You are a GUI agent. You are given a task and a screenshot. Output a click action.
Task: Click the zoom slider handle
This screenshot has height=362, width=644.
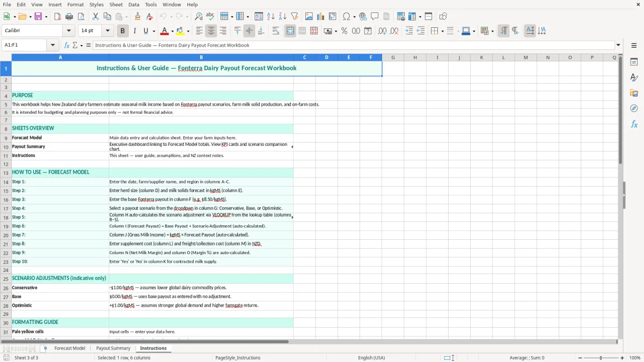(x=601, y=358)
